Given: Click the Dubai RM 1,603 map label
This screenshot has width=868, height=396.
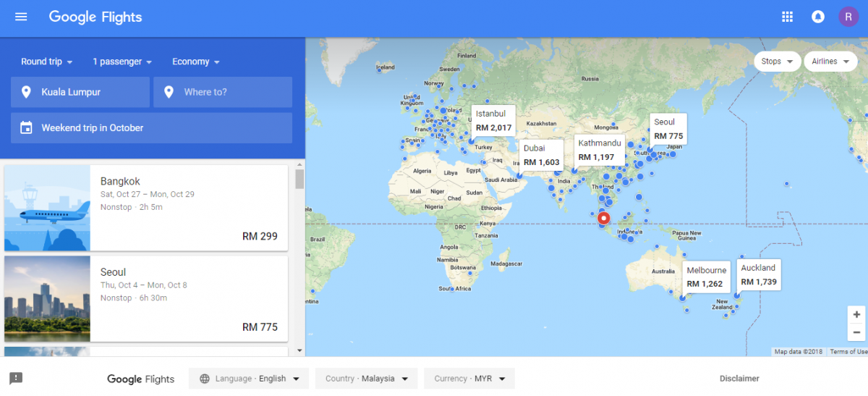Looking at the screenshot, I should [x=542, y=155].
